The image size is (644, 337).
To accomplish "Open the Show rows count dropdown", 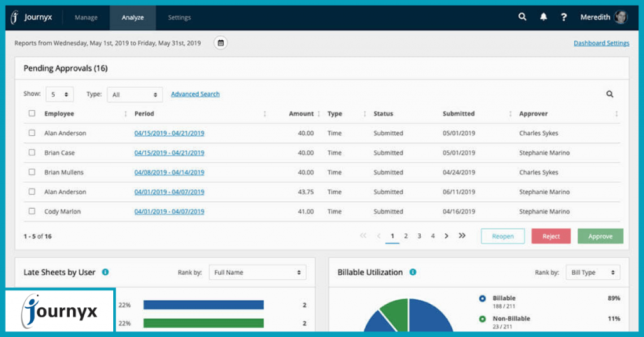I will coord(60,94).
